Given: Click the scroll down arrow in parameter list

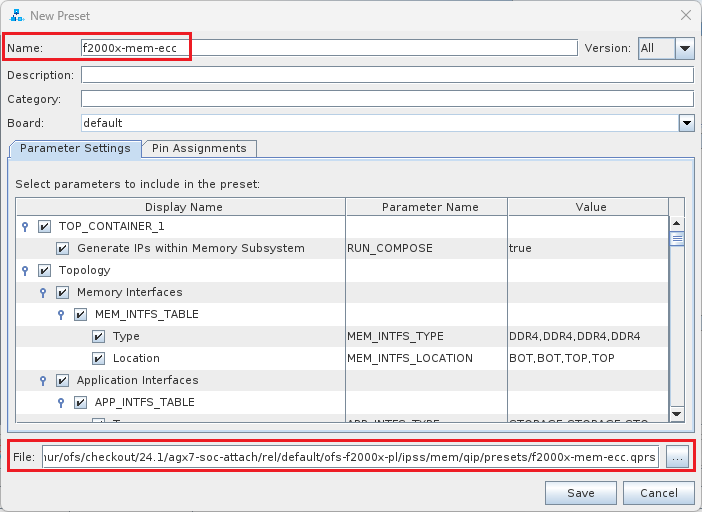Looking at the screenshot, I should pyautogui.click(x=676, y=414).
